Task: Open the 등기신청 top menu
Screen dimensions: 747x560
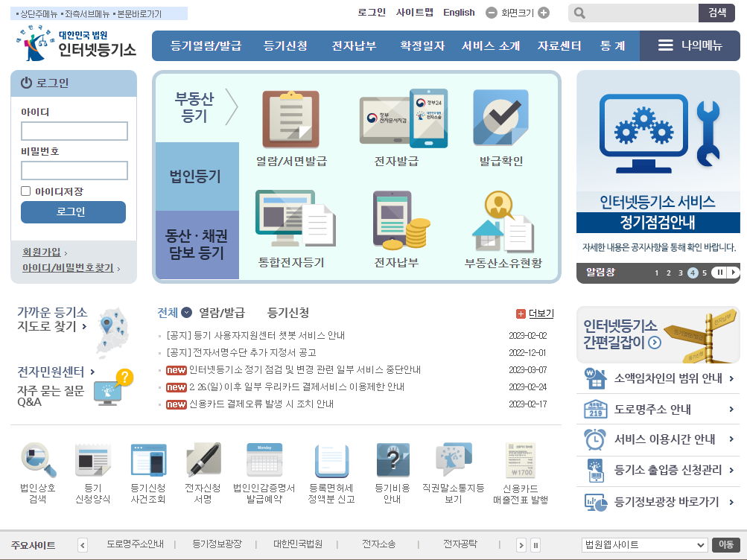Action: (285, 45)
